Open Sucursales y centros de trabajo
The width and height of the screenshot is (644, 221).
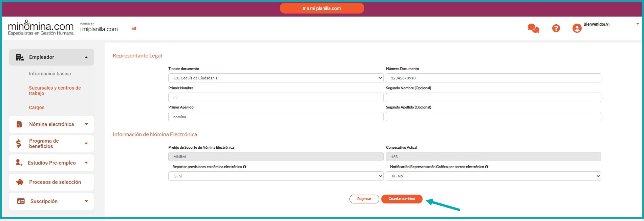(x=55, y=91)
